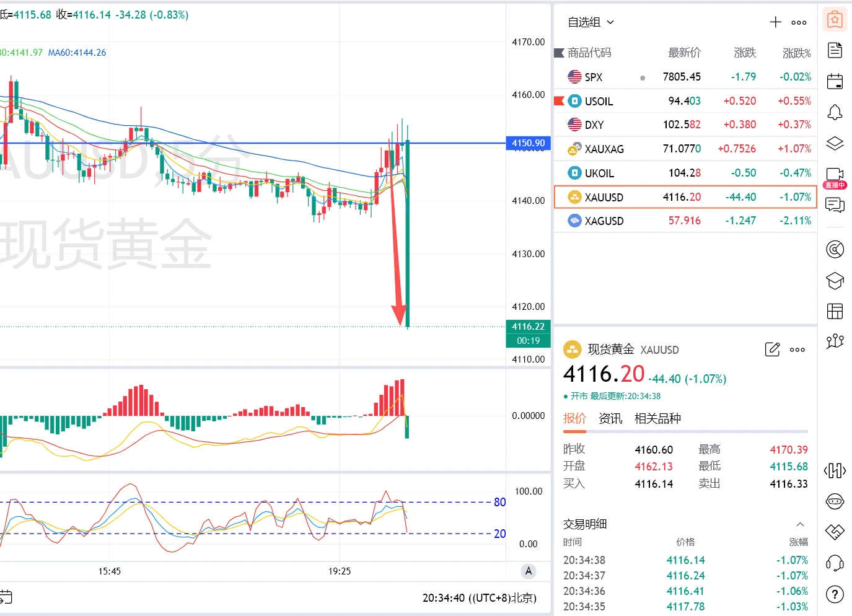The width and height of the screenshot is (852, 616).
Task: Toggle the flag on the USOIL row
Action: [x=559, y=101]
